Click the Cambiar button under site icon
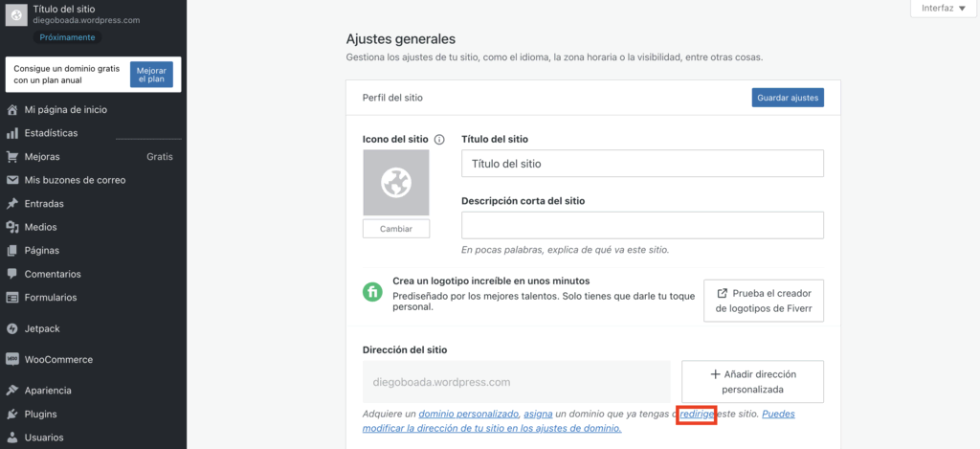 coord(396,229)
